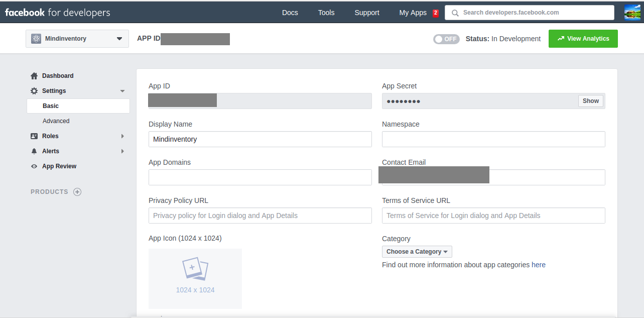644x318 pixels.
Task: Open the Choose a Category dropdown
Action: pos(417,252)
